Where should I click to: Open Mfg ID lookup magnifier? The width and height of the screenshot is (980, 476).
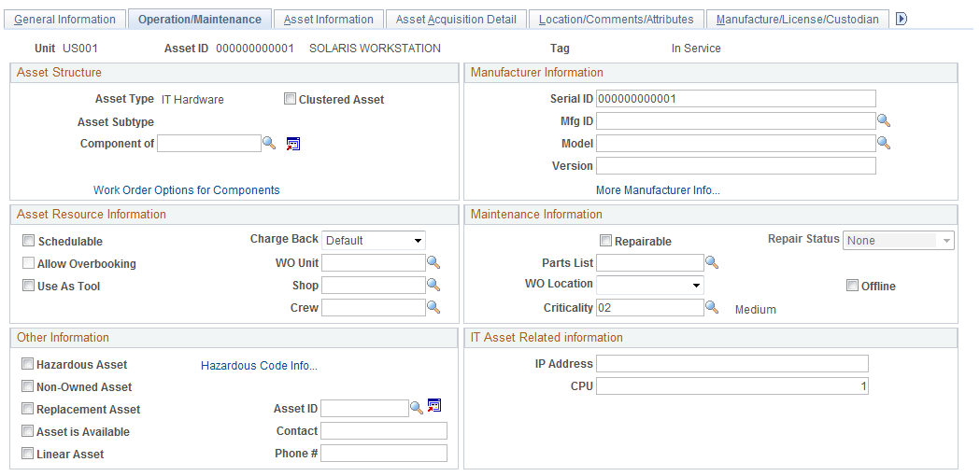tap(884, 120)
